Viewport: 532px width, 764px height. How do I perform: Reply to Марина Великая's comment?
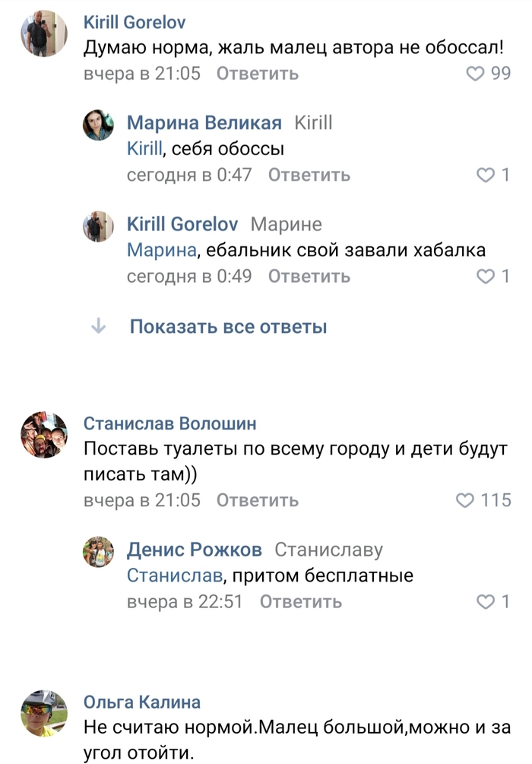pos(309,176)
